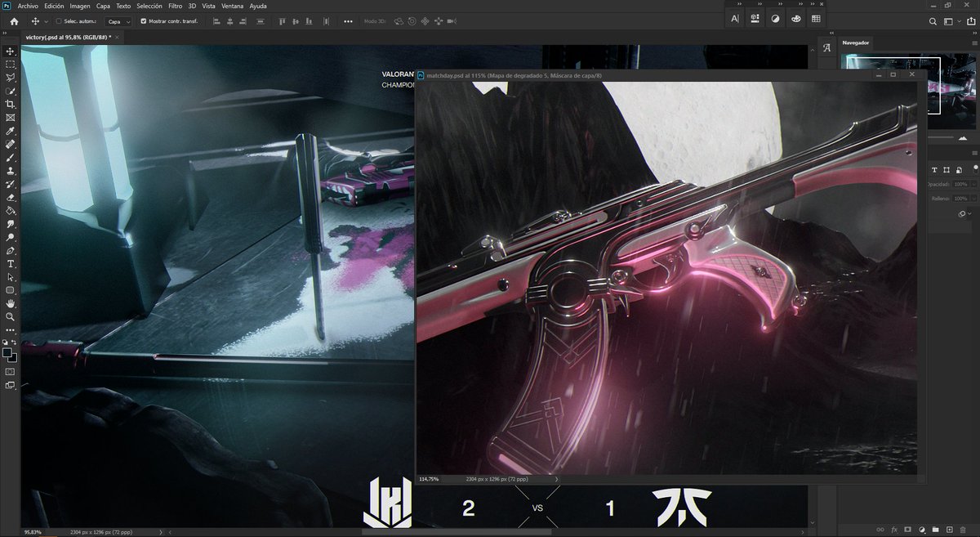This screenshot has height=537, width=980.
Task: Open the Edición menu
Action: (54, 6)
